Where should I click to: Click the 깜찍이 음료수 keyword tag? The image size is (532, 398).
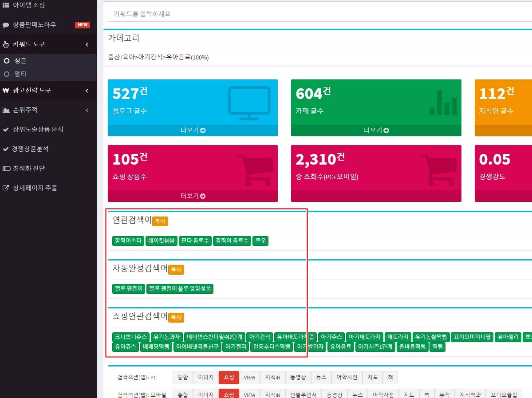[x=232, y=240]
